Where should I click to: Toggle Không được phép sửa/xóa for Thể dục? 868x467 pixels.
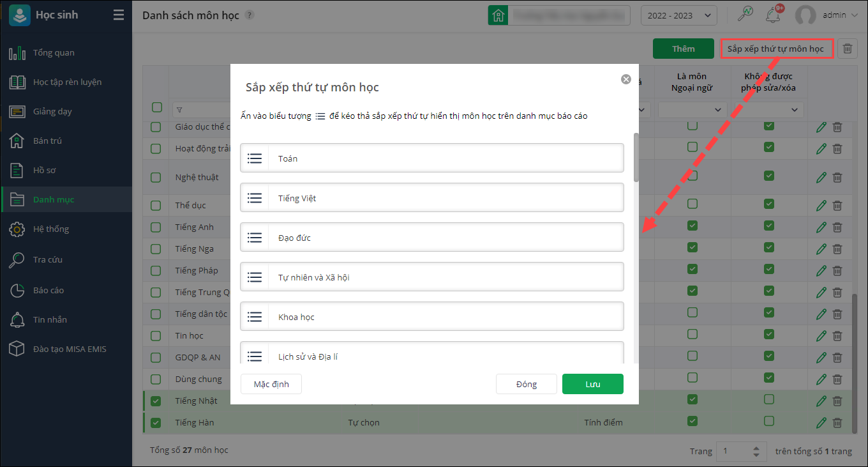click(769, 204)
